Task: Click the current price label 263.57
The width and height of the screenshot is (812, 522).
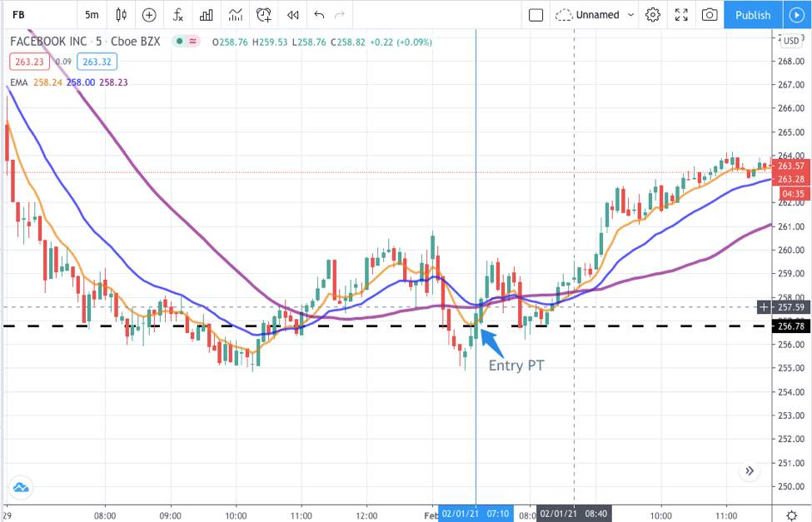Action: (x=791, y=166)
